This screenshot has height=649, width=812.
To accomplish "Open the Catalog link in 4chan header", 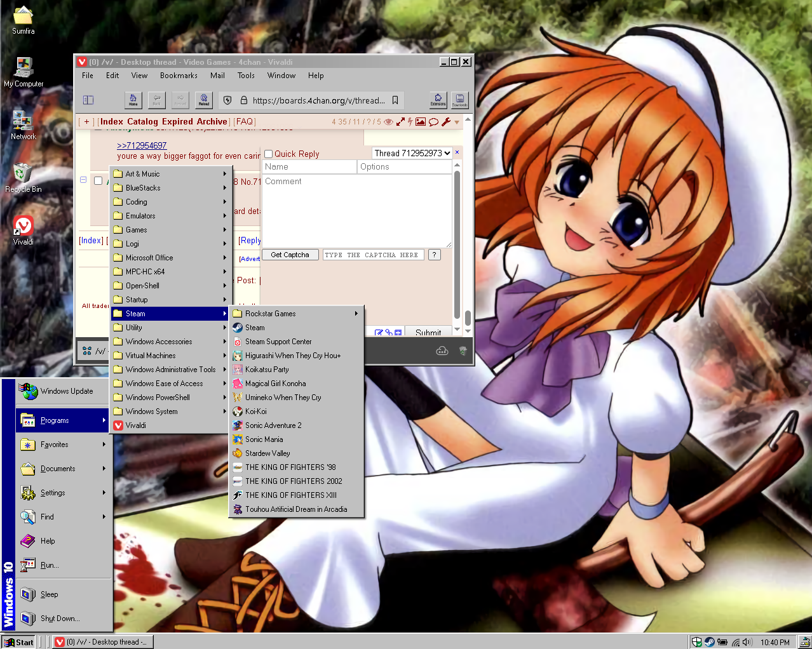I will pos(142,122).
